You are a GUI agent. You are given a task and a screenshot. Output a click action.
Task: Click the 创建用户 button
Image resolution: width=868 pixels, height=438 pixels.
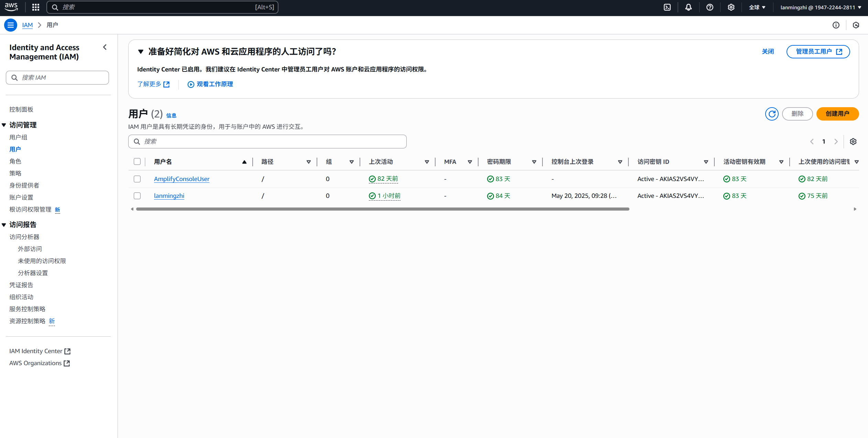[x=837, y=114]
